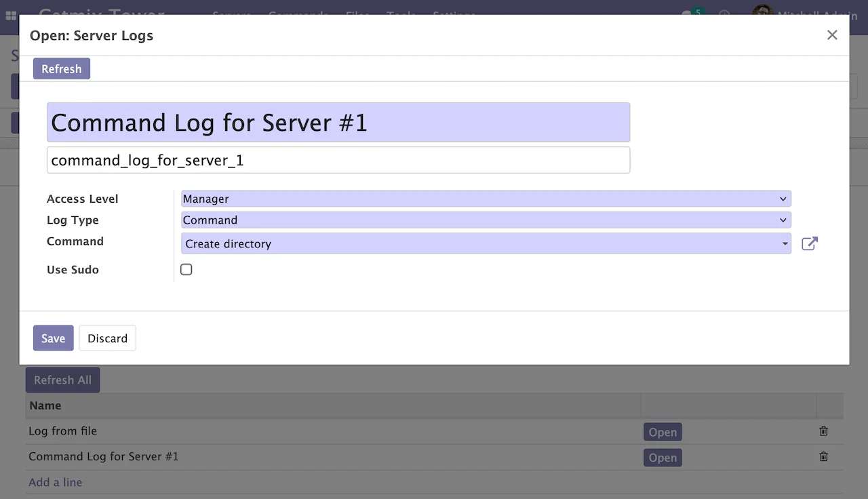Discard the server log changes
The image size is (868, 499).
coord(107,338)
